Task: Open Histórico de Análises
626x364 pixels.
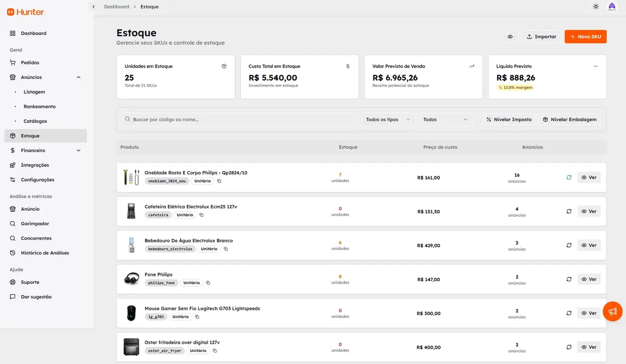Action: (x=45, y=252)
